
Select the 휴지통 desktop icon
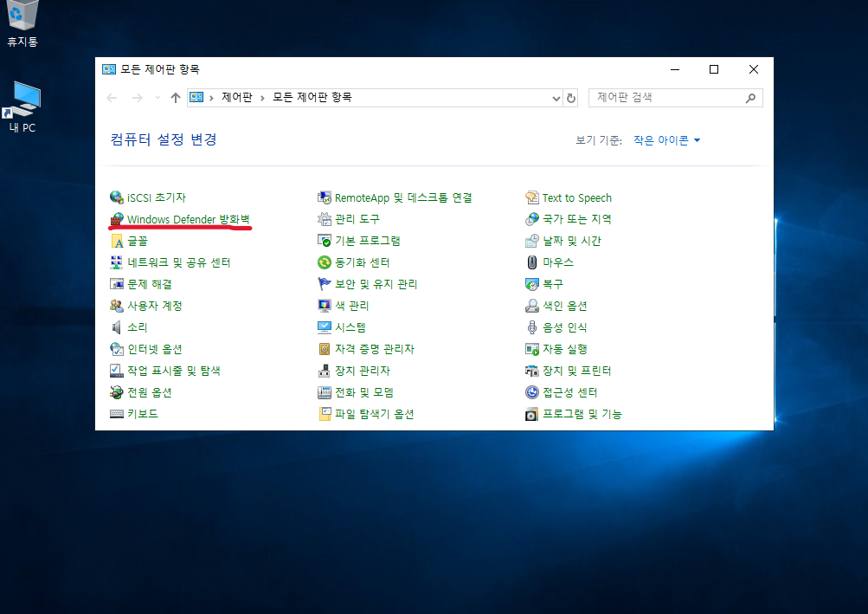tap(23, 24)
